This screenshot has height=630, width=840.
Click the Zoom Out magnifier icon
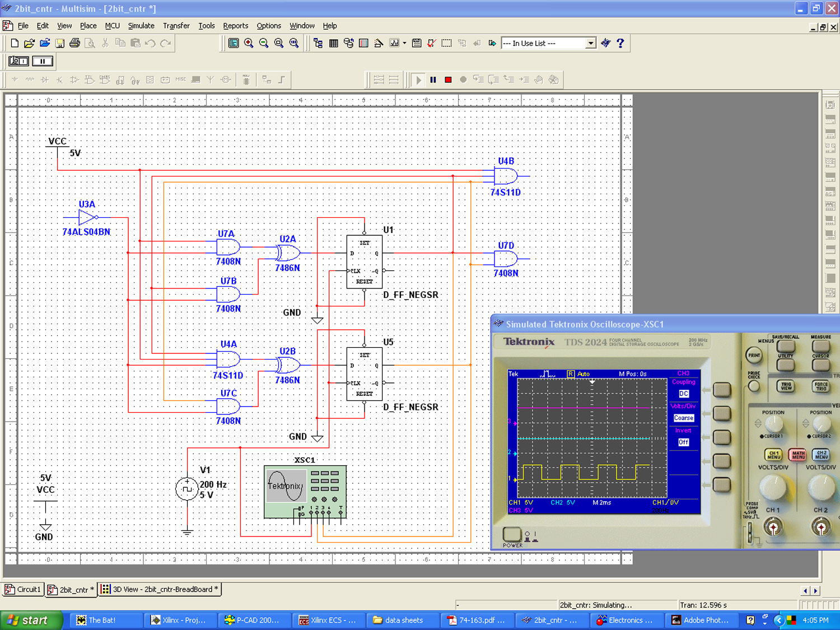[264, 43]
